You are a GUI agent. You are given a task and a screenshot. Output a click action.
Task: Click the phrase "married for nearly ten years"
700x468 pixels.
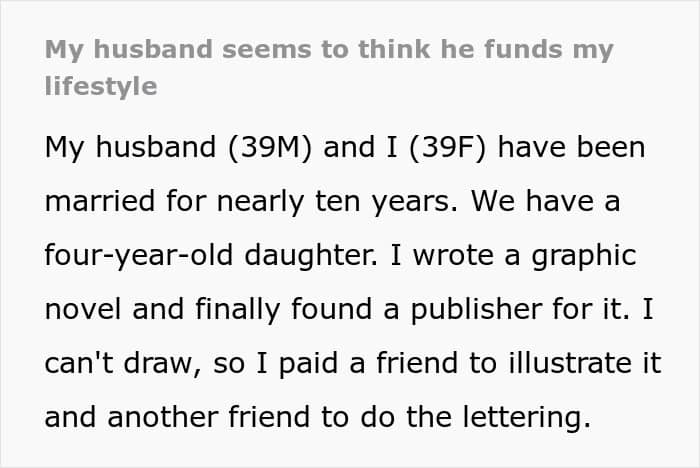248,201
